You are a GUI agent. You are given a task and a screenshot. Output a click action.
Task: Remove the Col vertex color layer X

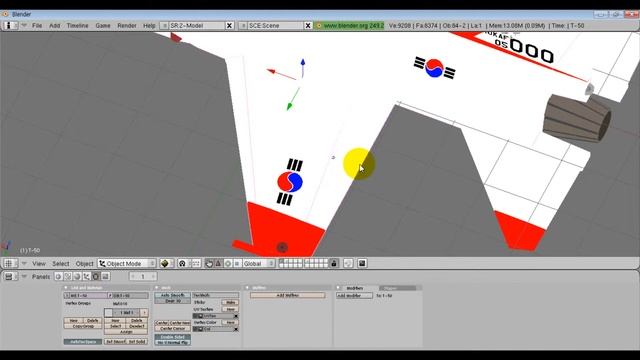236,329
